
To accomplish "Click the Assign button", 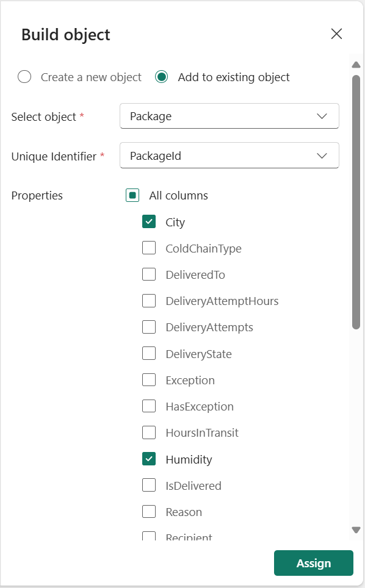I will point(313,562).
